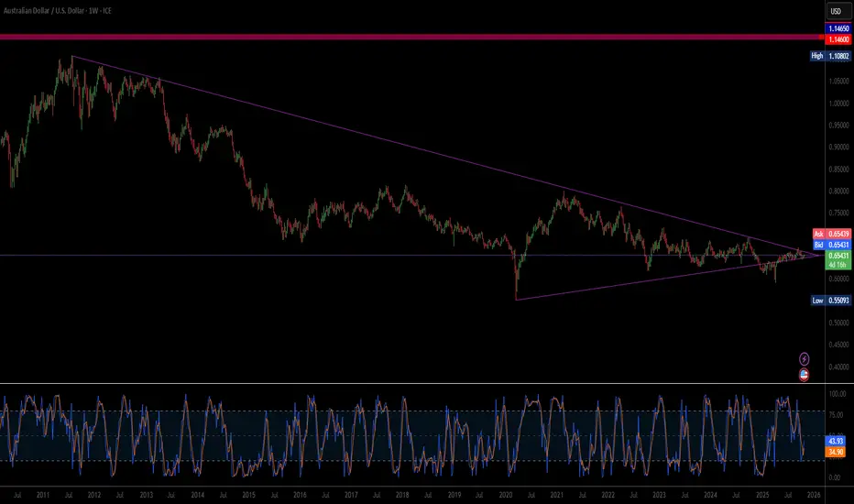Select the red 1.14600 price label

coord(838,39)
